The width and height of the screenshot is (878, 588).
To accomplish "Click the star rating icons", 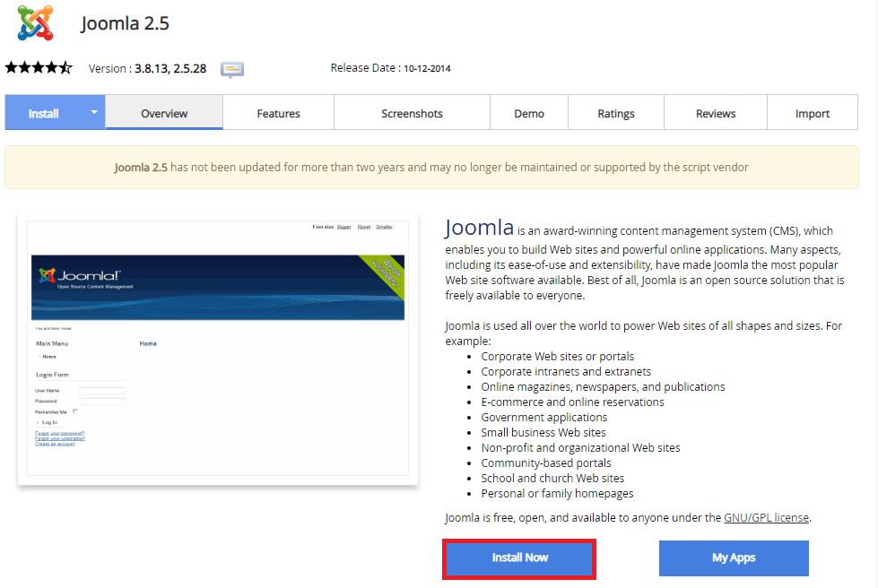I will pyautogui.click(x=39, y=68).
